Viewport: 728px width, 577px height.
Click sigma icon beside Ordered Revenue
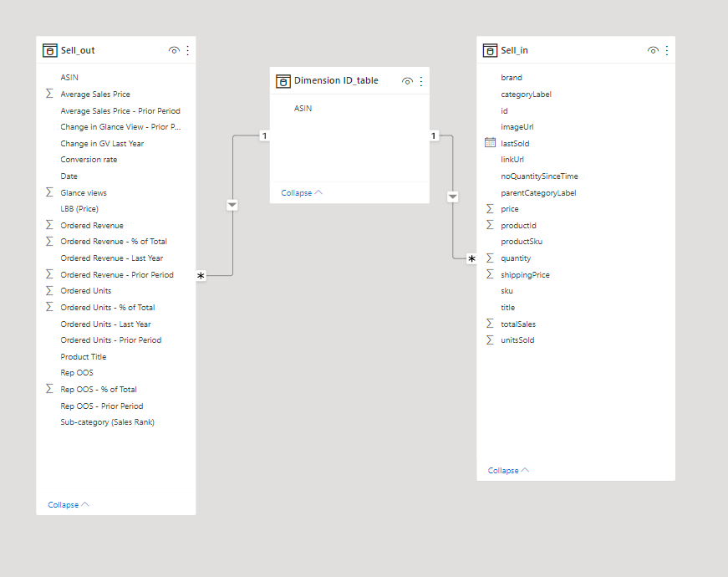[x=49, y=225]
